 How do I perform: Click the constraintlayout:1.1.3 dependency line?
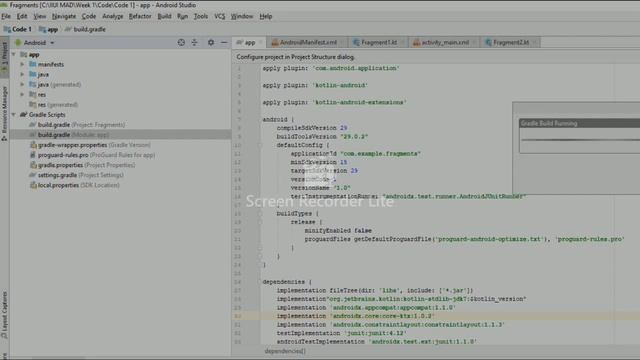pyautogui.click(x=391, y=325)
